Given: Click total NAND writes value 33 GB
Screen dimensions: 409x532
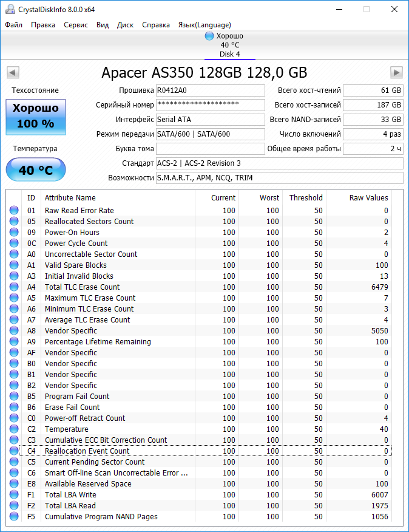Looking at the screenshot, I should coord(373,120).
